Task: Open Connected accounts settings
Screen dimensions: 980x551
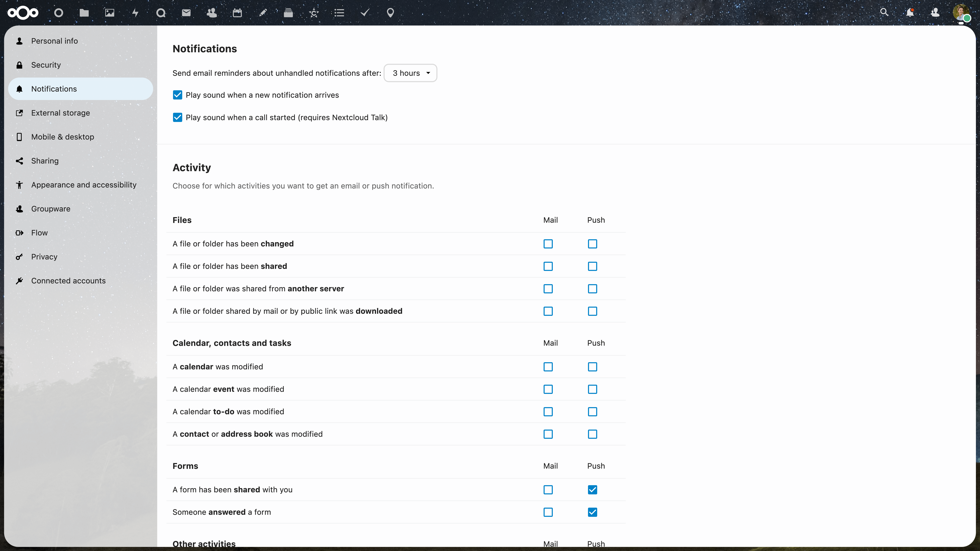Action: [81, 281]
